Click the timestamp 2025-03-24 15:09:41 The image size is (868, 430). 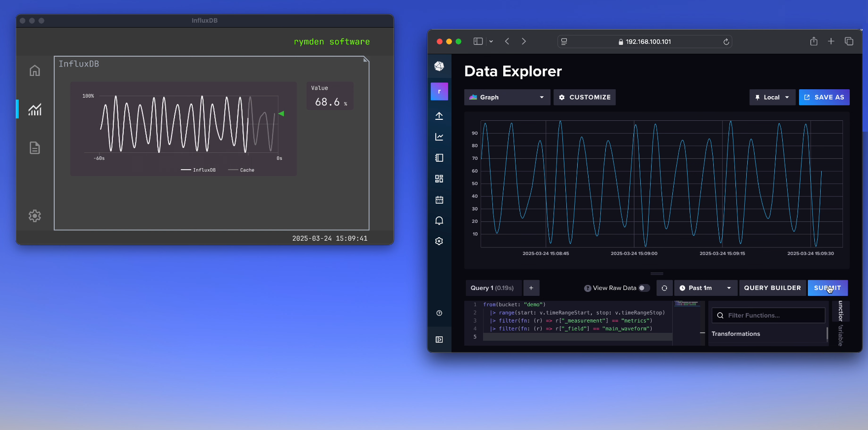pos(330,238)
